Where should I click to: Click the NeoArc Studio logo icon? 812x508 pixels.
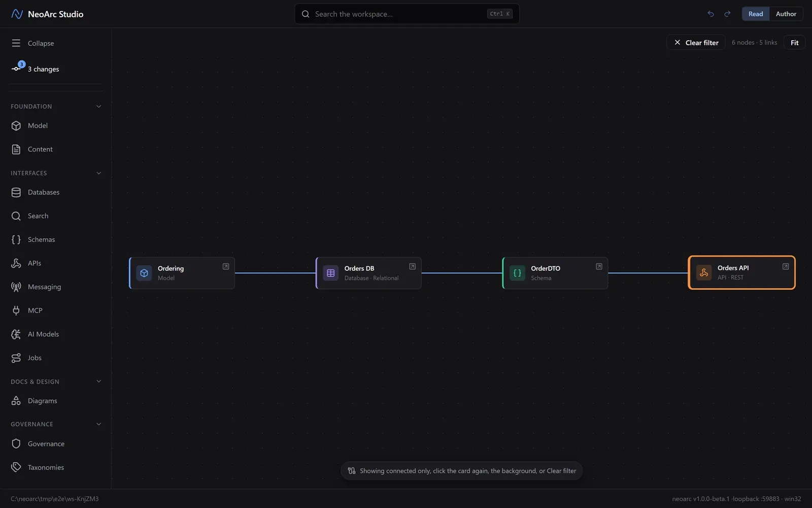pos(17,14)
